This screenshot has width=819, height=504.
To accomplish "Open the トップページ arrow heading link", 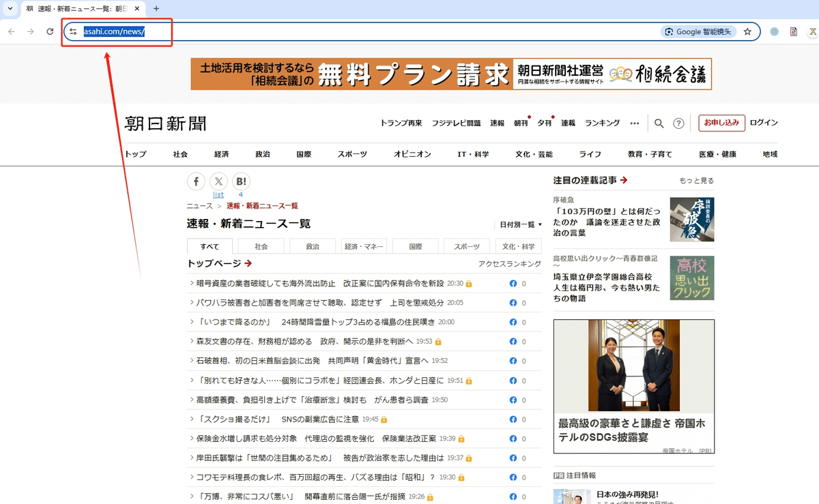I will [x=220, y=263].
